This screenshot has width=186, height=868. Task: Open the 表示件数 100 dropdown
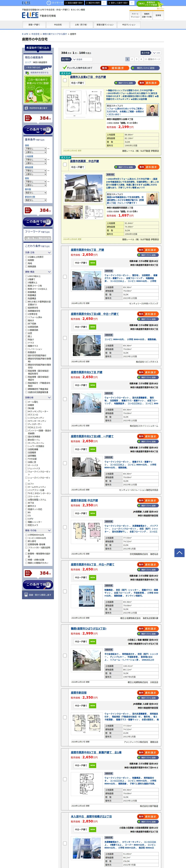click(156, 53)
